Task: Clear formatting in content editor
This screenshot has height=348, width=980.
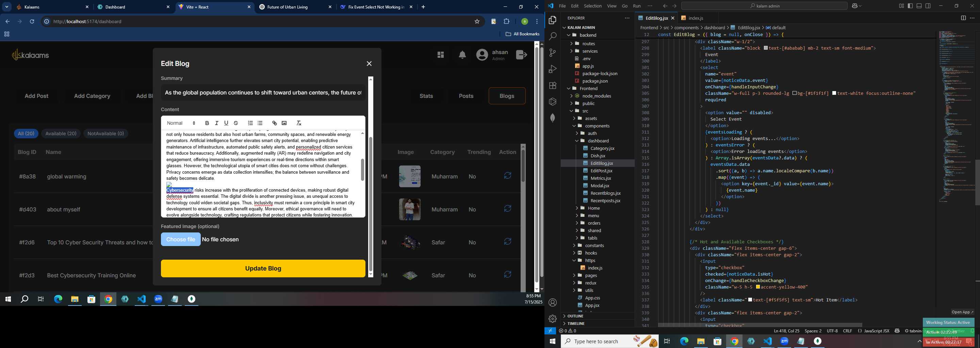Action: tap(299, 123)
